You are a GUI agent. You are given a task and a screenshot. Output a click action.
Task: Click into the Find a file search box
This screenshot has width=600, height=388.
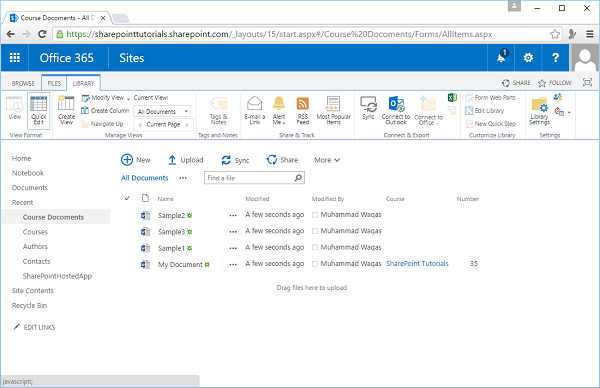pyautogui.click(x=250, y=178)
